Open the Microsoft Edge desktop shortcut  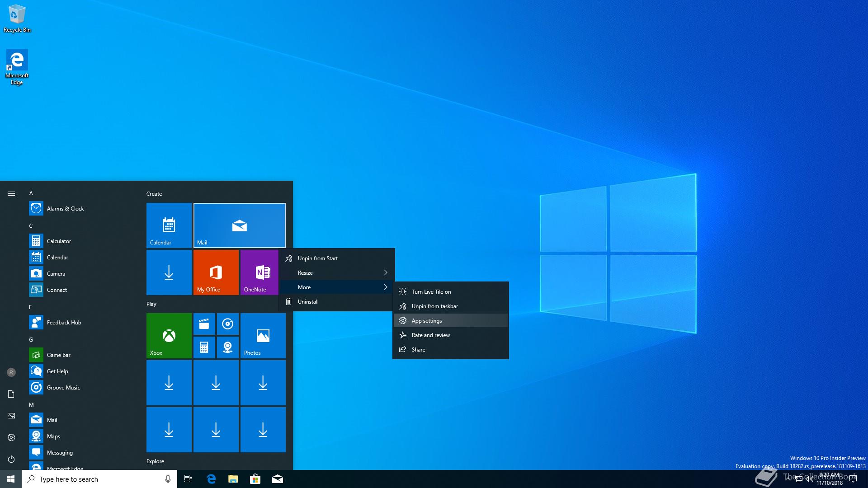tap(17, 67)
